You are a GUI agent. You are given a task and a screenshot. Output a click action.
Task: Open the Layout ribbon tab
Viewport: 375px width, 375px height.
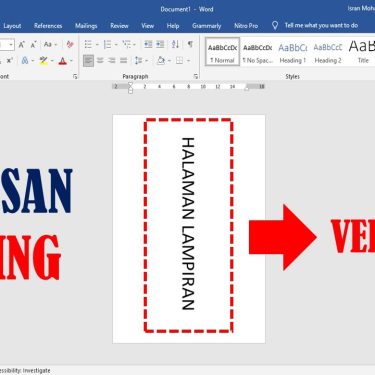click(12, 26)
